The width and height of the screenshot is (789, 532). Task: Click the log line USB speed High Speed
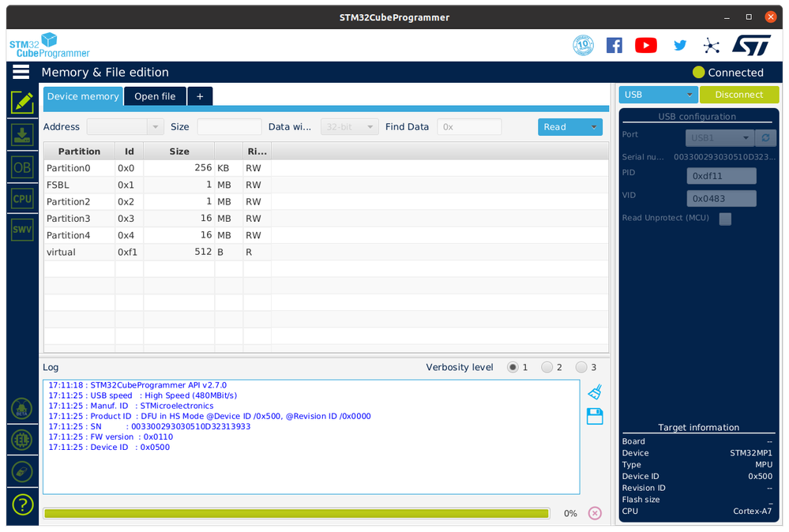(142, 395)
